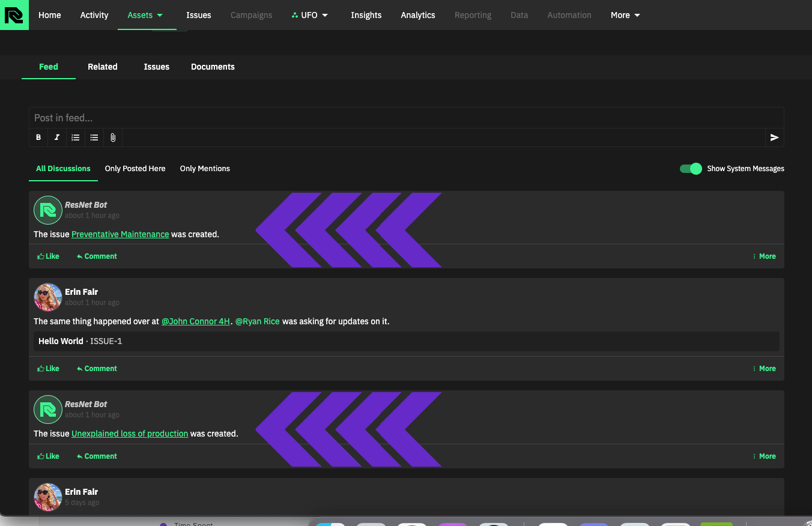This screenshot has width=812, height=526.
Task: Go to Home in the top navigation
Action: pyautogui.click(x=50, y=15)
